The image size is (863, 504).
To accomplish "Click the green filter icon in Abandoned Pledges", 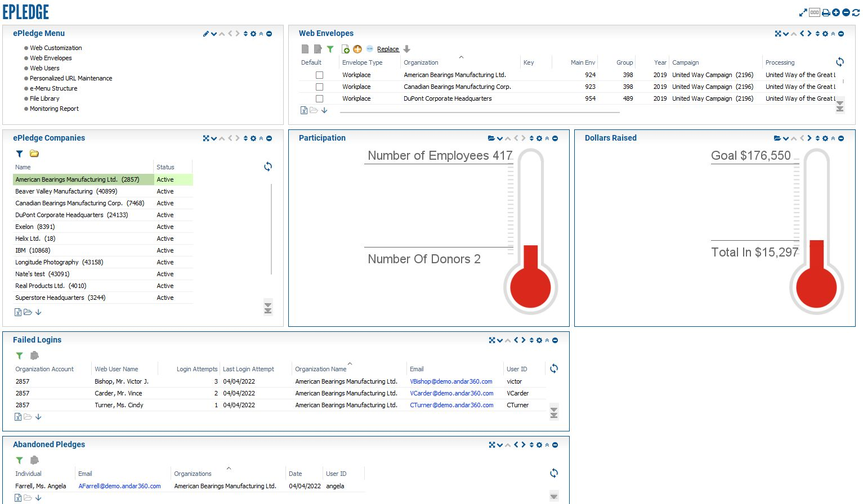I will (20, 460).
